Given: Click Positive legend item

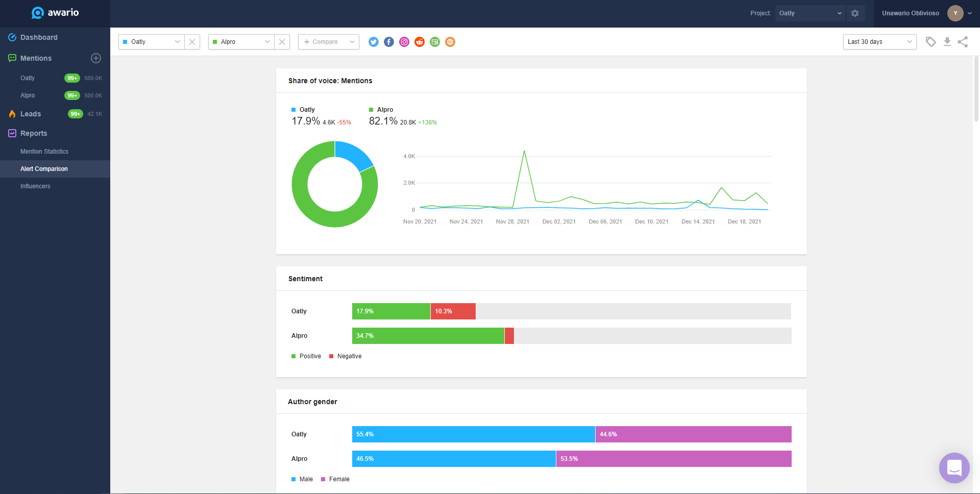Looking at the screenshot, I should coord(306,356).
